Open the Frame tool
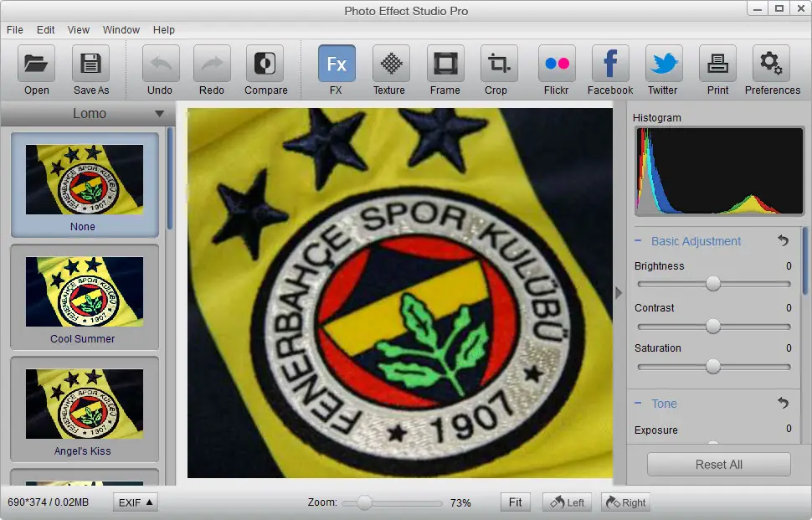This screenshot has height=520, width=812. tap(445, 64)
